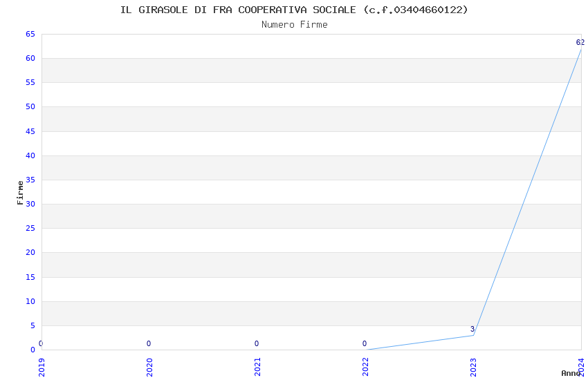The image size is (588, 380).
Task: Click the data value 0 above 2022
Action: pos(365,343)
